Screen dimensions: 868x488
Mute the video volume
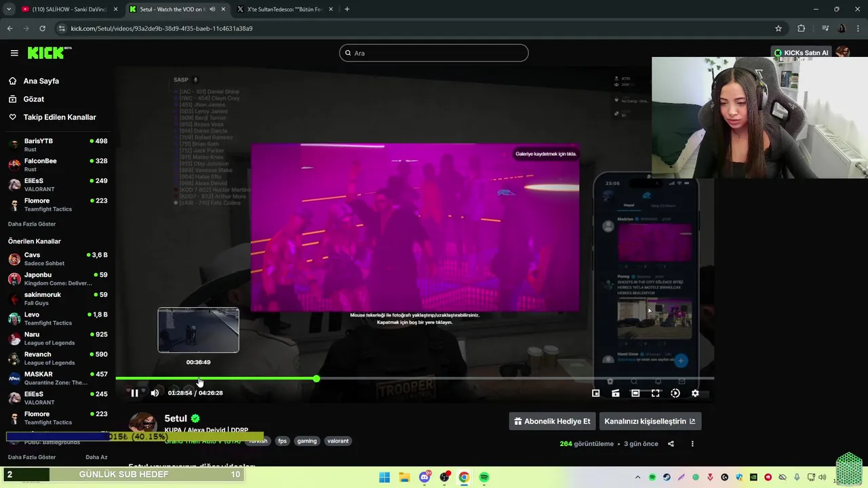pos(155,393)
